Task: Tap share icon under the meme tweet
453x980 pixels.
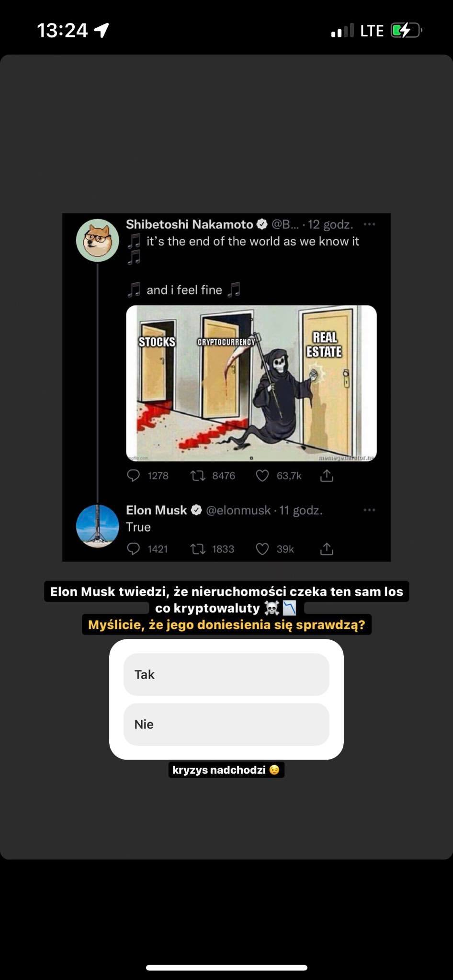Action: pyautogui.click(x=327, y=475)
